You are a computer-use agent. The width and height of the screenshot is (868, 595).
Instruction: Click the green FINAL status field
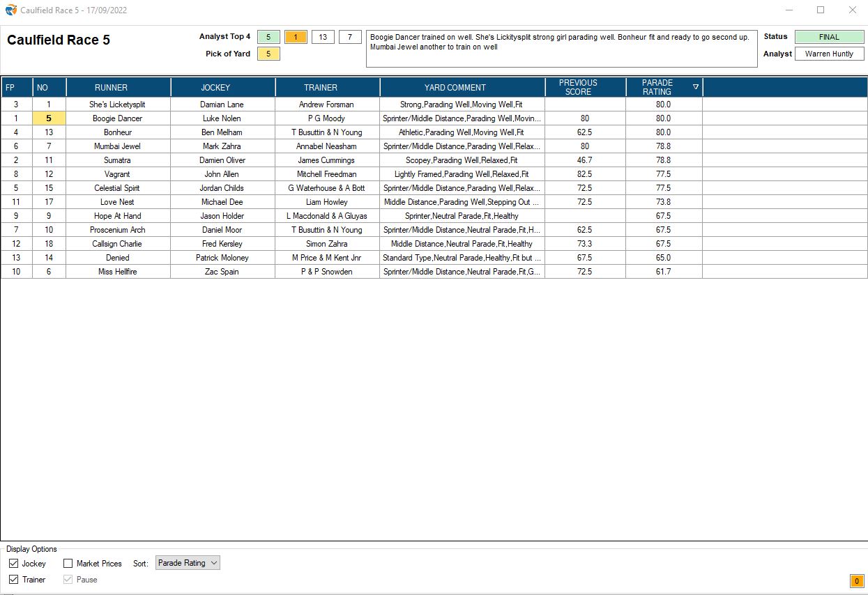829,37
